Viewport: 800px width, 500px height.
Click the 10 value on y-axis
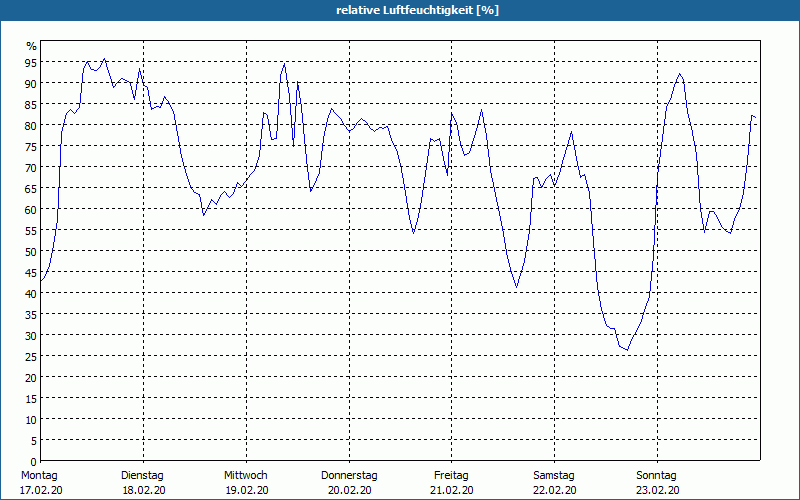(x=31, y=420)
